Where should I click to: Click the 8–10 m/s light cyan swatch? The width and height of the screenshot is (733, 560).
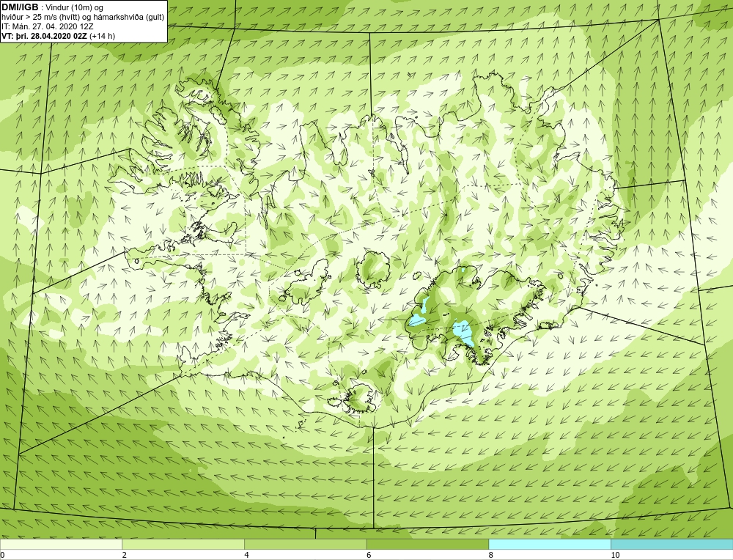[550, 544]
